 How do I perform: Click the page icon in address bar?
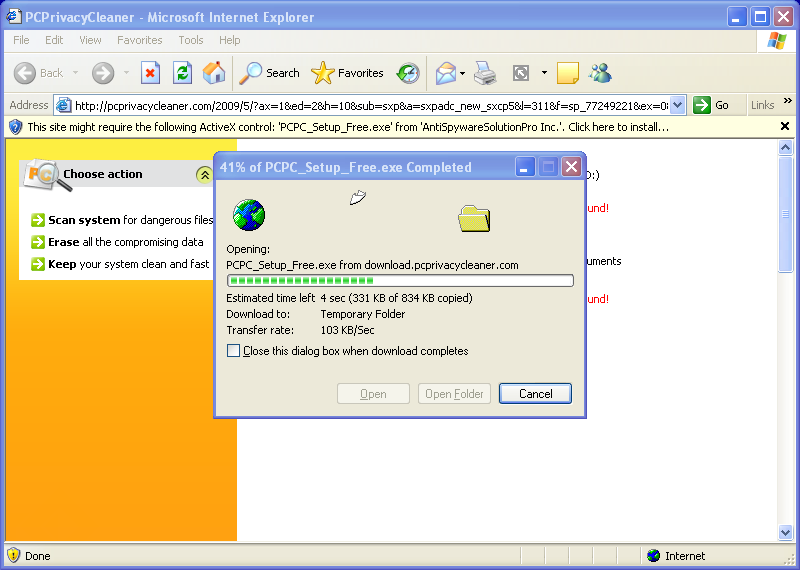[x=63, y=106]
